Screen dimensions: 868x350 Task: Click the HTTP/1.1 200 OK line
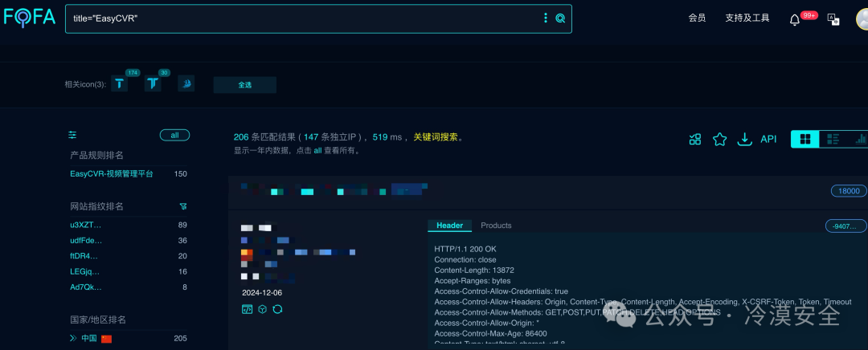coord(465,249)
